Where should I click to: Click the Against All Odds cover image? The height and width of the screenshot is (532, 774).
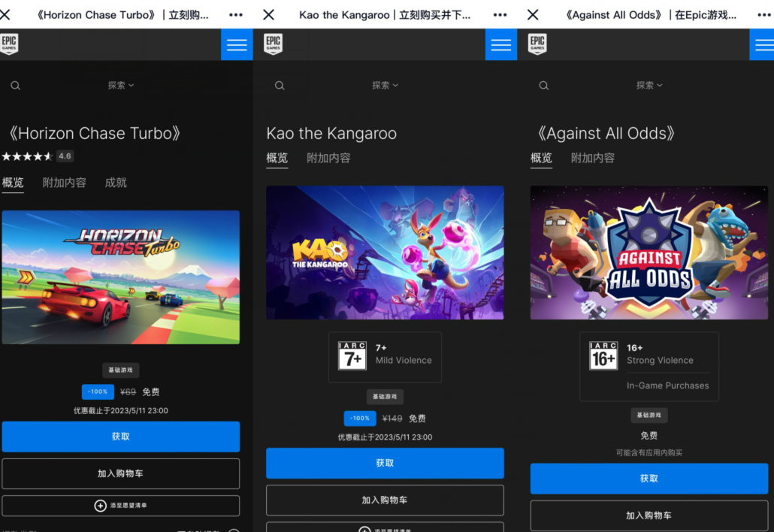point(649,252)
